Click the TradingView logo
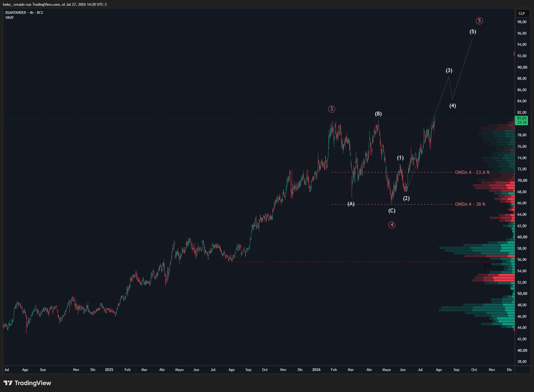534x392 pixels. coord(27,383)
